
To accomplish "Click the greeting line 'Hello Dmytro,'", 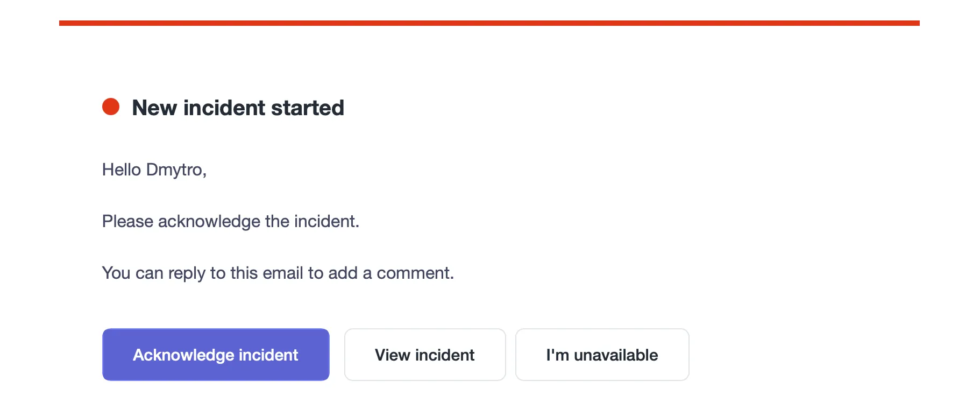I will 154,169.
